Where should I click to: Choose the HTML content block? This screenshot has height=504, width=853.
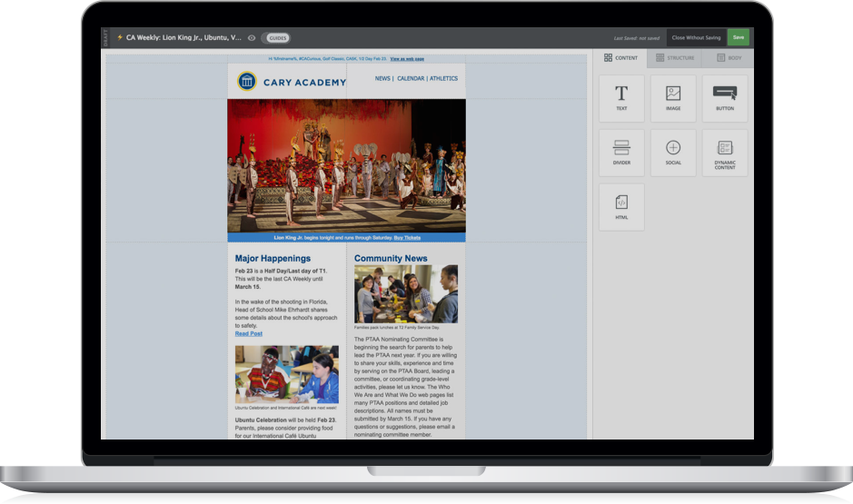pos(621,206)
